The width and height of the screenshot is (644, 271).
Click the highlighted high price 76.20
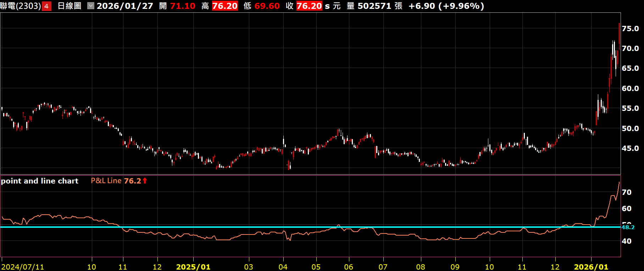click(x=225, y=6)
